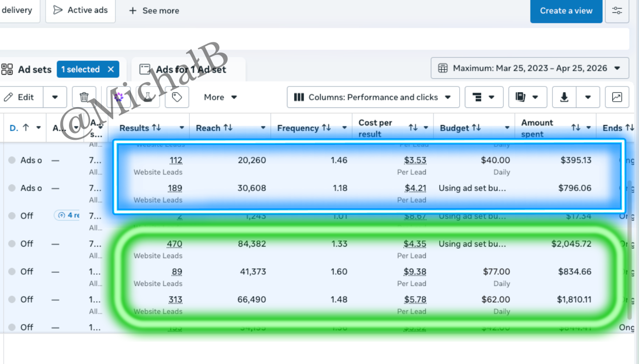This screenshot has height=364, width=639.
Task: Click the tag rules icon
Action: tap(177, 97)
